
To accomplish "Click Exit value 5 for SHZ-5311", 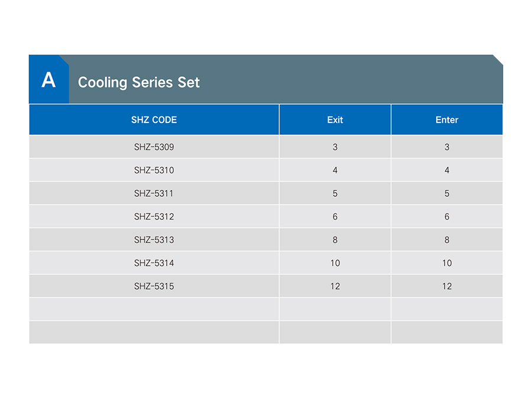I will [x=335, y=193].
